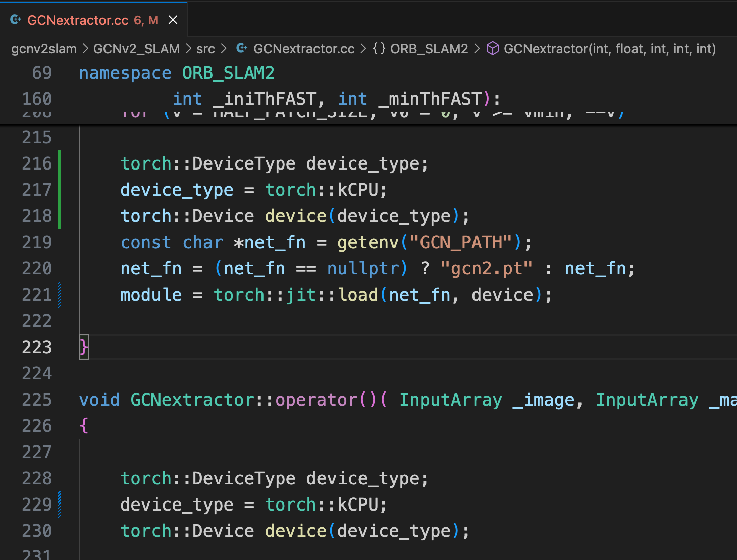Click line number 216 in gutter
The image size is (737, 560).
[37, 163]
